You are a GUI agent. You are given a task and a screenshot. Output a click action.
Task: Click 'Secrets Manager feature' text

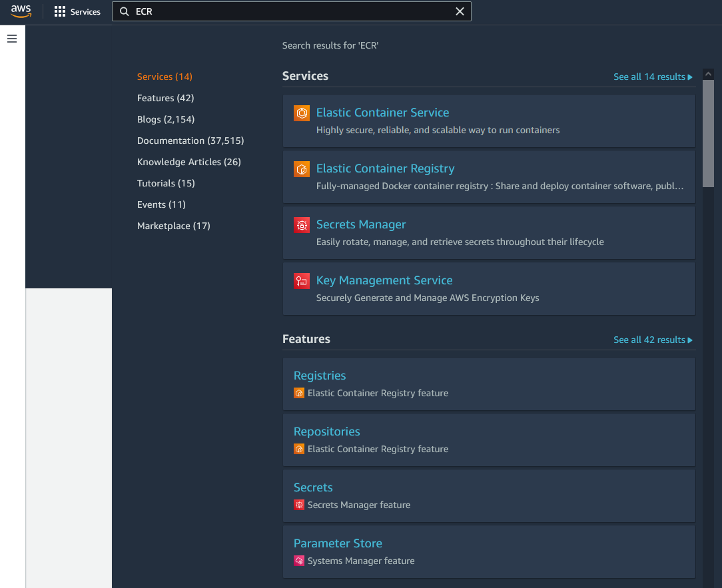click(359, 505)
